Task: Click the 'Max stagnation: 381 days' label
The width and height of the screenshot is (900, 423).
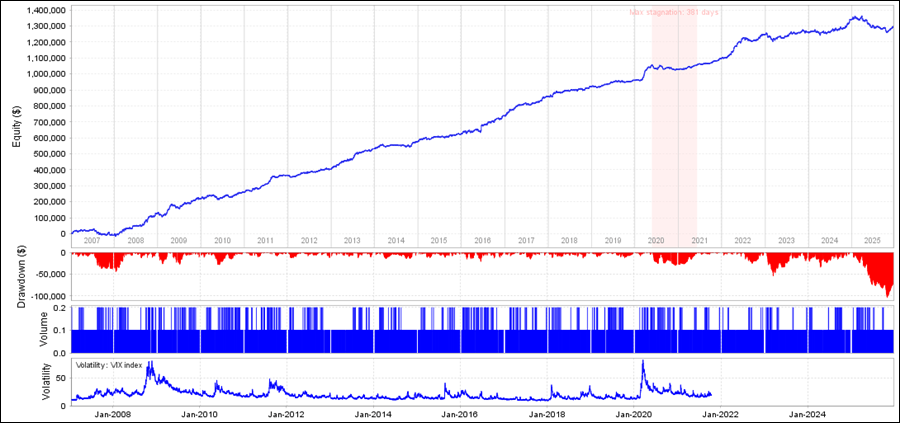Action: click(x=674, y=13)
